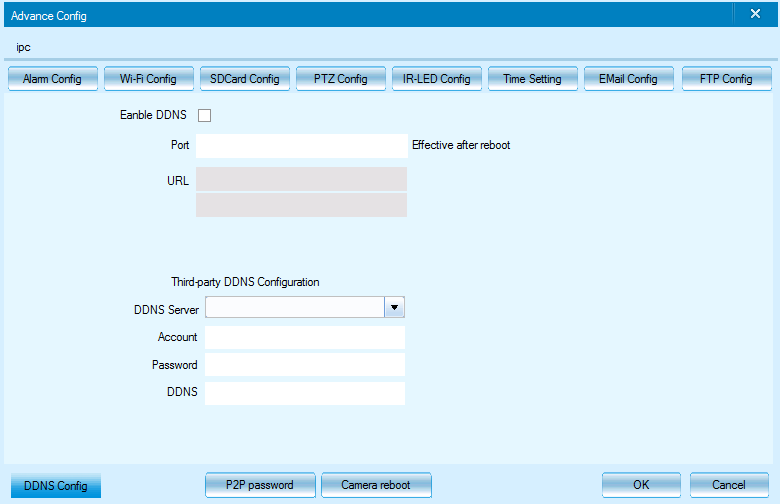
Task: Confirm settings with OK button
Action: click(x=641, y=485)
